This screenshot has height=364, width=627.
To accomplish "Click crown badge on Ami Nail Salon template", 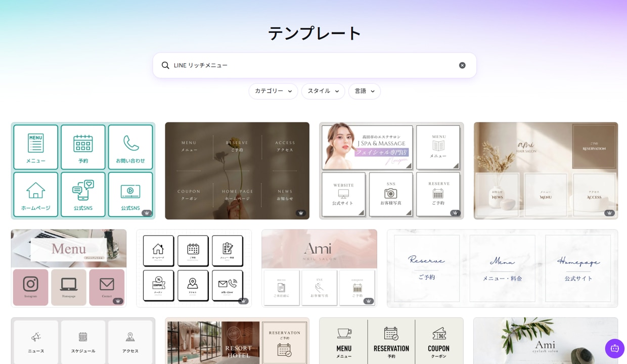I will tap(369, 301).
